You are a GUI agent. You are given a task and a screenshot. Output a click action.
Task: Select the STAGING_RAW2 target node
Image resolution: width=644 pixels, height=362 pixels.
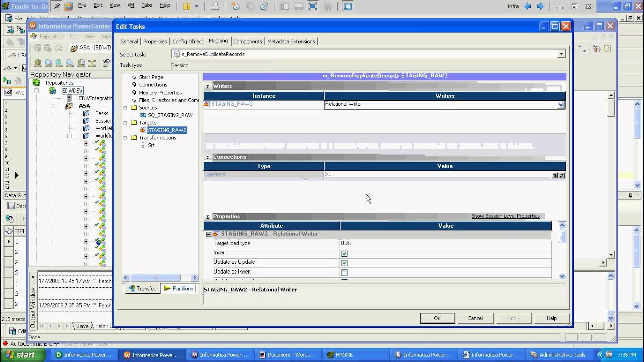click(x=167, y=130)
